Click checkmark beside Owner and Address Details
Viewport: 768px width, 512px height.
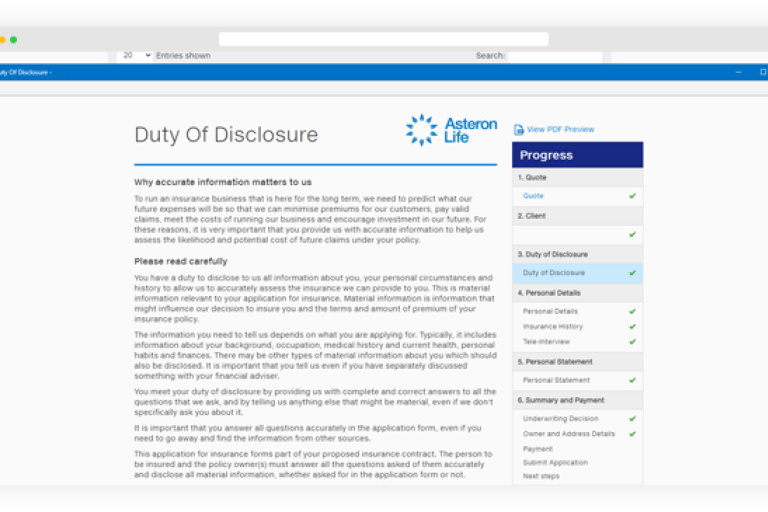tap(632, 434)
